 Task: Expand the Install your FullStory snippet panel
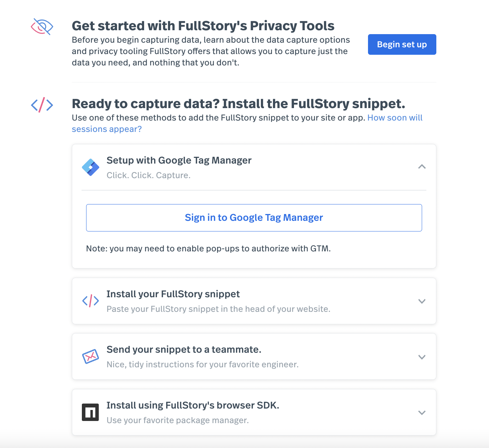422,301
